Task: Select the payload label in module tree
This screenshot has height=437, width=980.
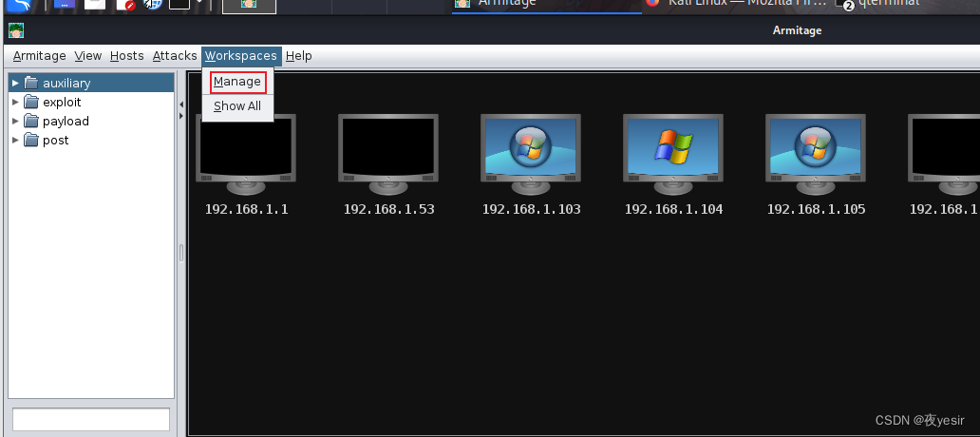Action: (66, 121)
